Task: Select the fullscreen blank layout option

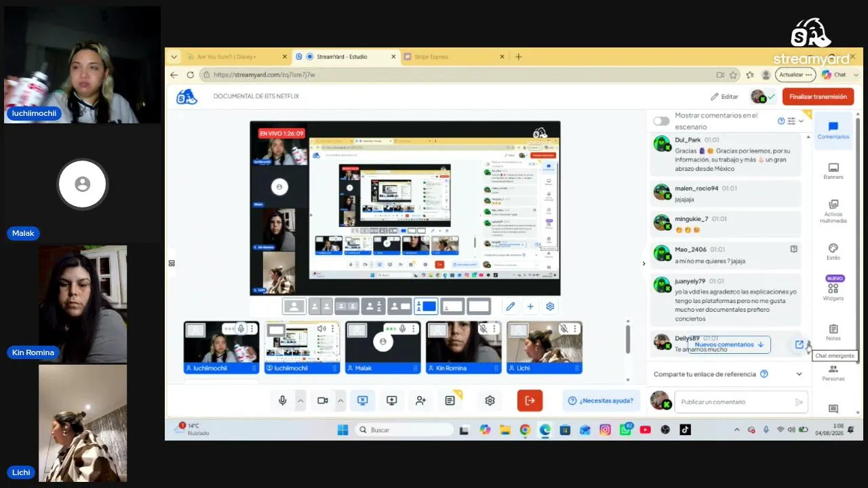Action: click(479, 306)
